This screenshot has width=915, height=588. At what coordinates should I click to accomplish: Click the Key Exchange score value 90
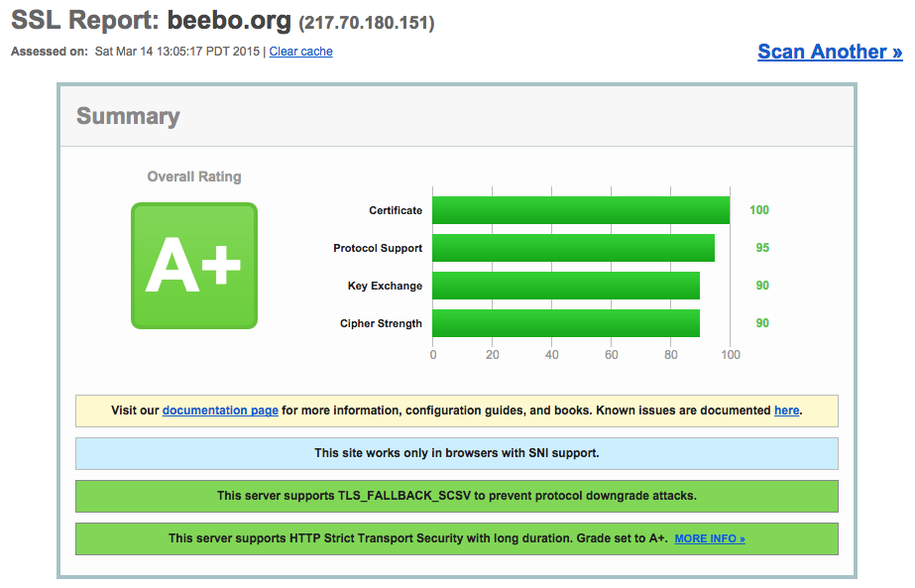coord(762,286)
